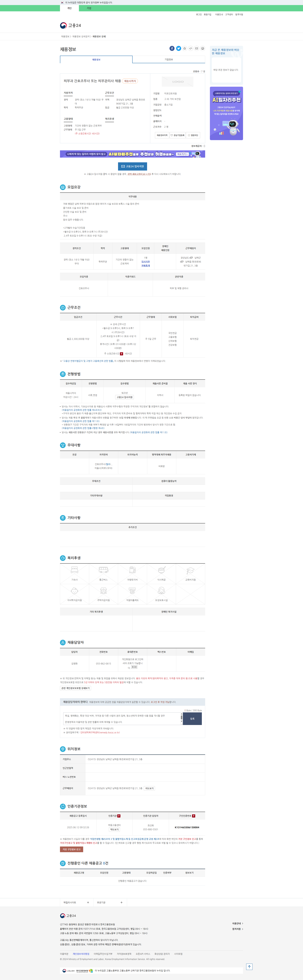Share the job posting on Facebook
This screenshot has width=303, height=980.
coord(172,48)
